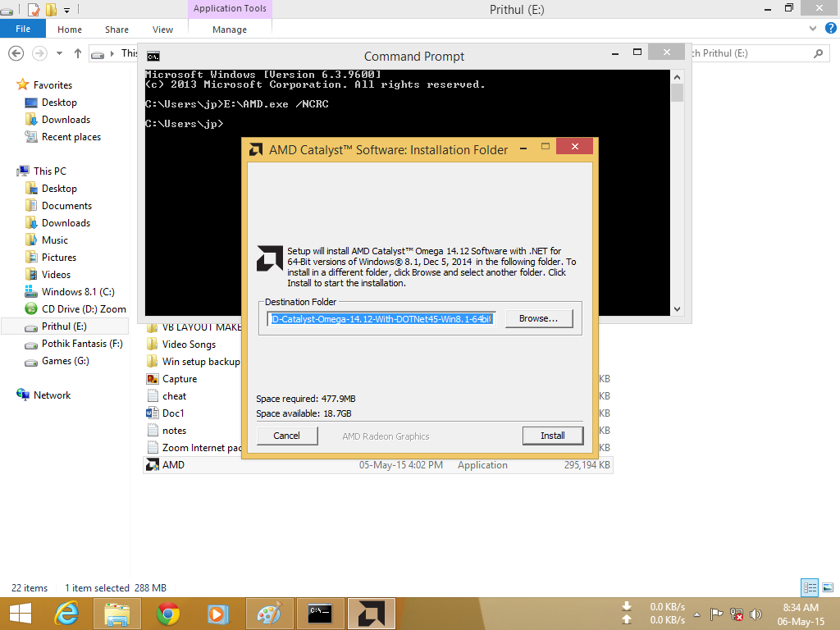This screenshot has height=630, width=840.
Task: Open Action Center flag icon
Action: coord(716,614)
